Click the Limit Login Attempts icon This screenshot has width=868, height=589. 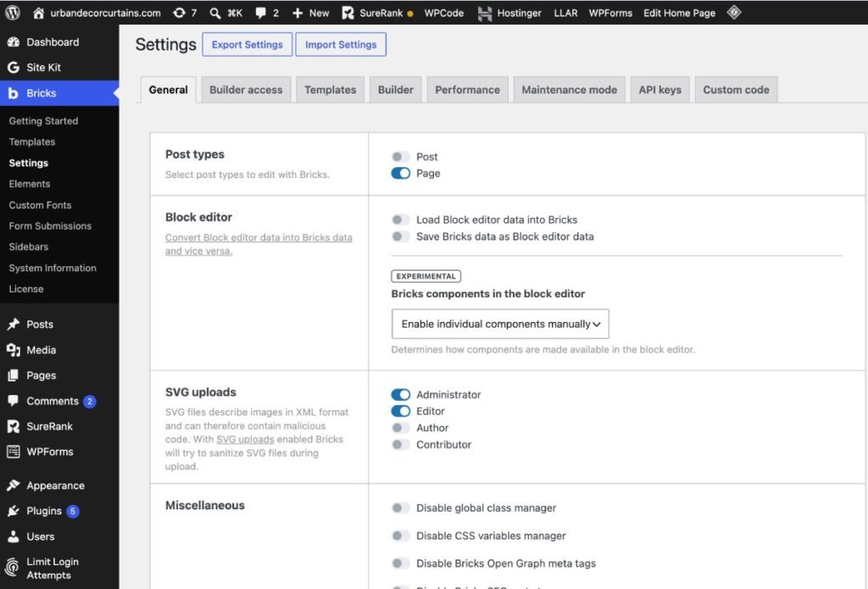pos(12,568)
